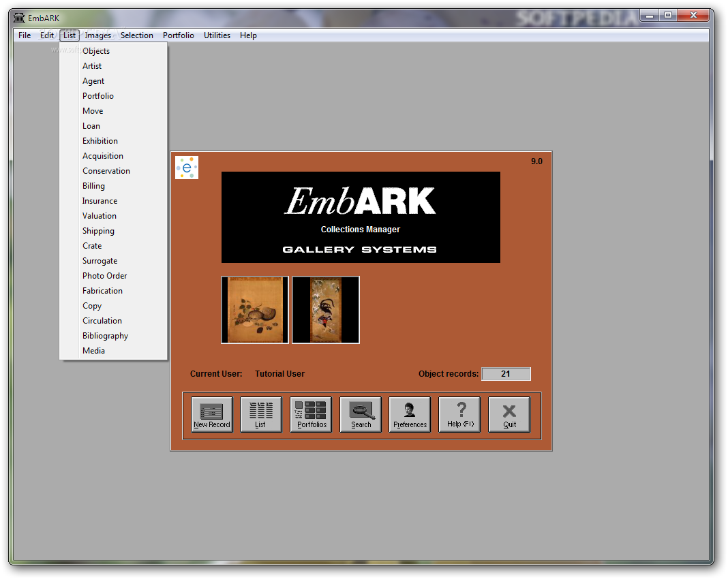Pick Move from the List menu
The width and height of the screenshot is (728, 579).
113,111
